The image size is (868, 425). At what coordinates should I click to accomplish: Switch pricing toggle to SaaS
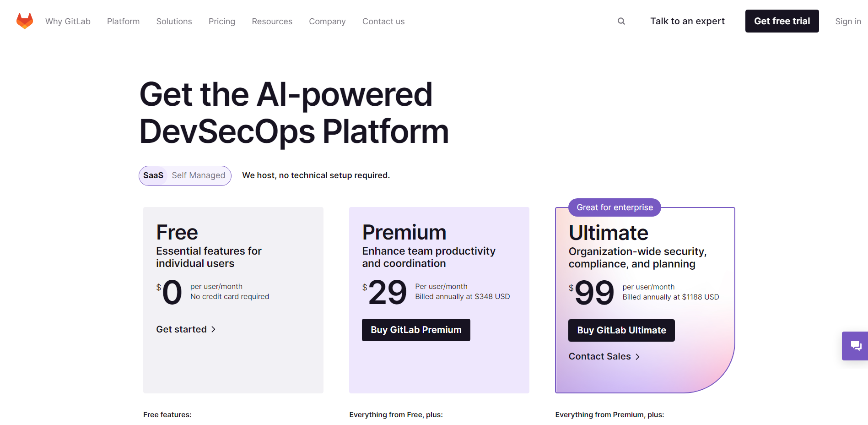[x=153, y=175]
